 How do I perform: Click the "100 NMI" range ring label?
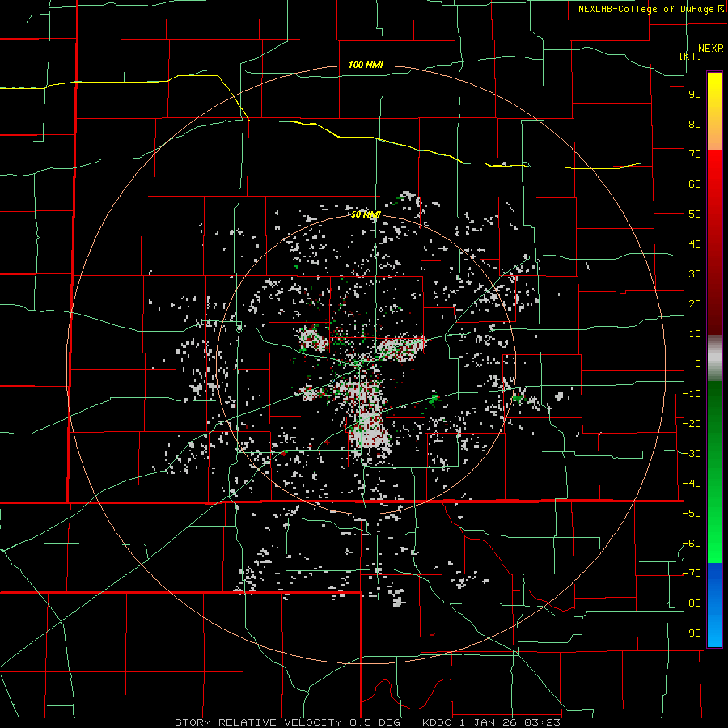(x=366, y=65)
